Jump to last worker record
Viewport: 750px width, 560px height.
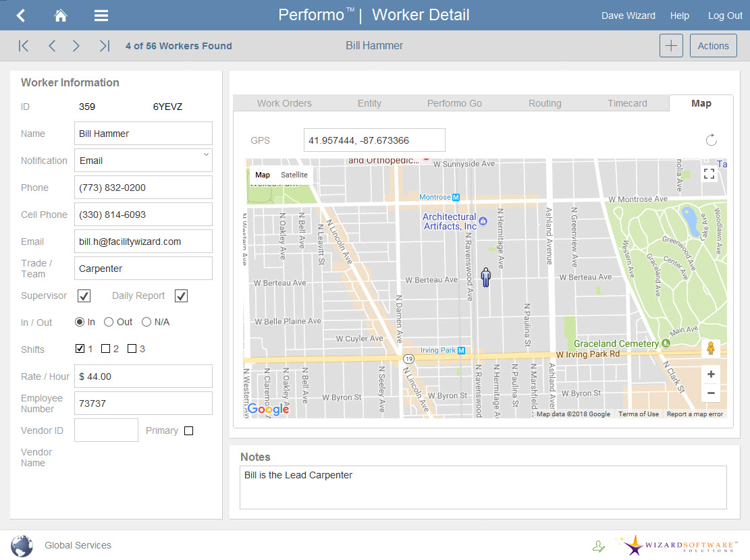(104, 46)
